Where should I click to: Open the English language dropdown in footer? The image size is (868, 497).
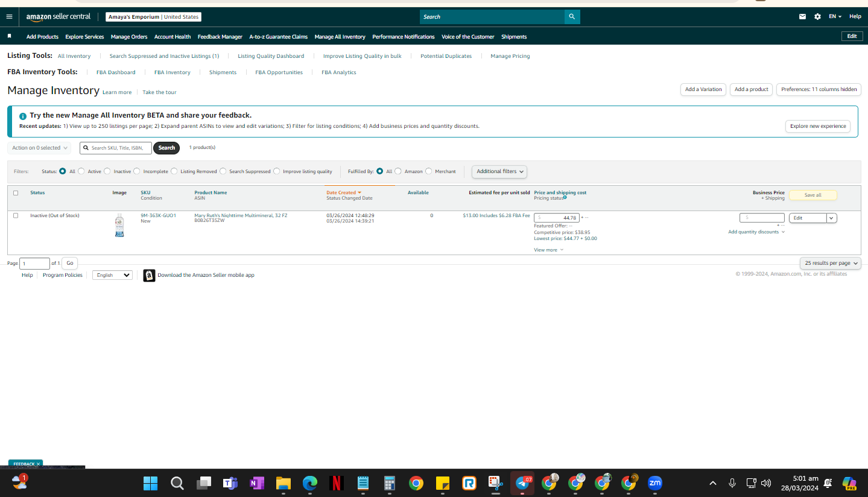[112, 275]
